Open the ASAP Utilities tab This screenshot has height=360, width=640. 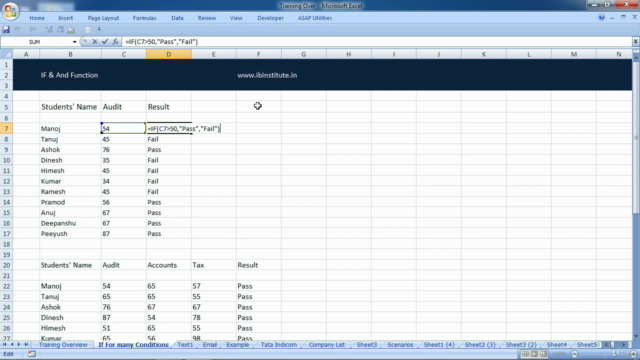pos(315,18)
